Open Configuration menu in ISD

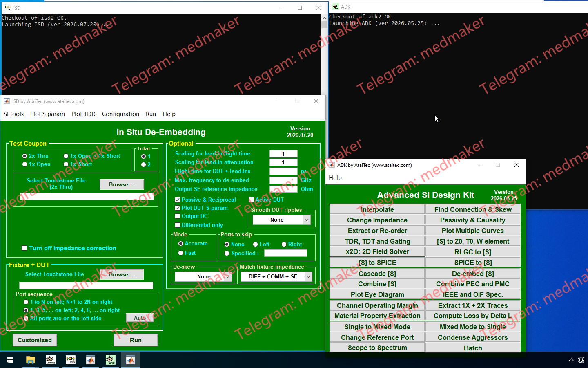point(120,114)
